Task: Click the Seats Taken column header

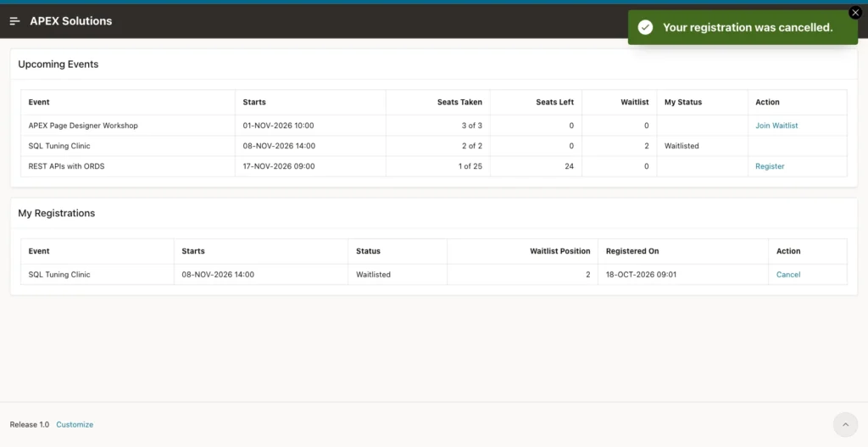Action: point(459,103)
